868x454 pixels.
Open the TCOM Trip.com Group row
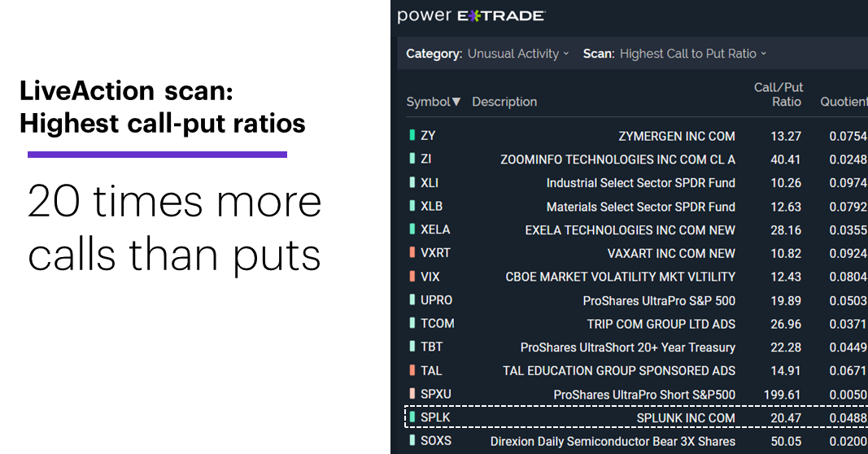click(x=637, y=323)
